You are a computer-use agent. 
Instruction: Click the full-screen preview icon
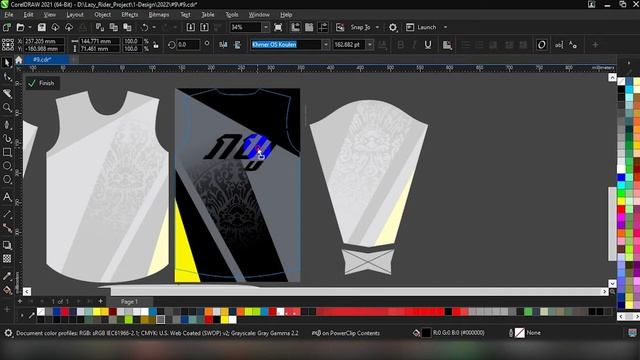click(x=278, y=27)
